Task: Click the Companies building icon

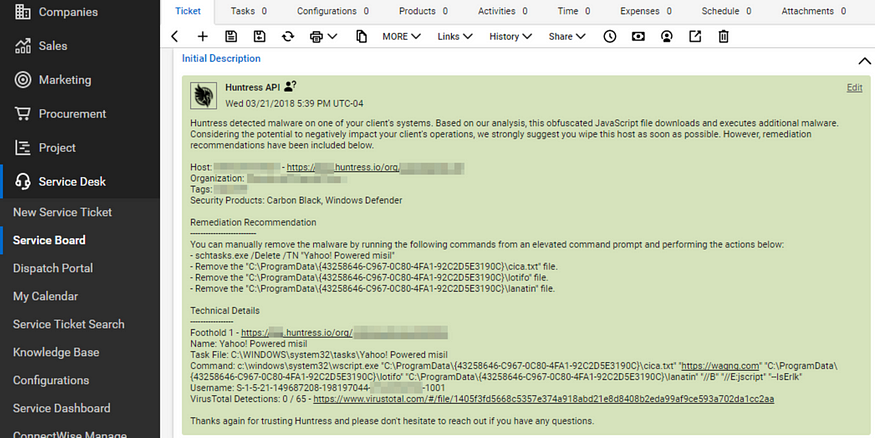Action: (23, 12)
